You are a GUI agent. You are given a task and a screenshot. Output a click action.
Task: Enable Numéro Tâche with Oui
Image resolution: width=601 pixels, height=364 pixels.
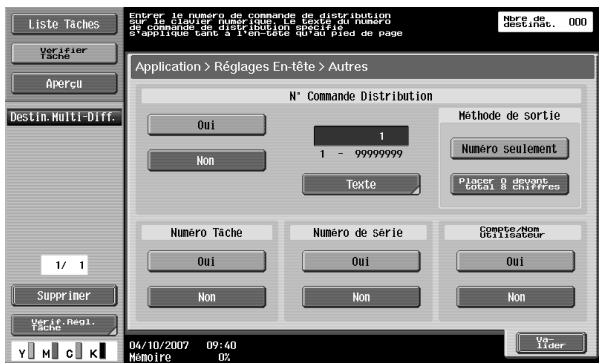tap(207, 261)
